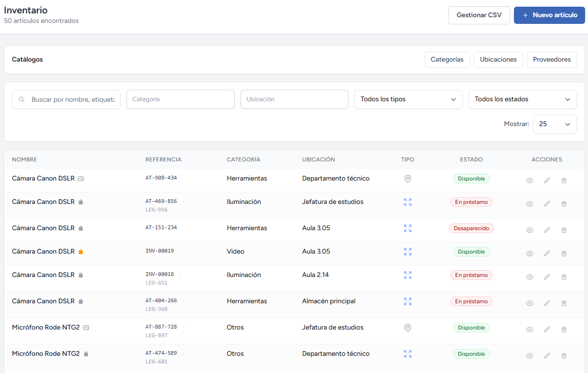The image size is (588, 373).
Task: Click Aula 2.14 location cell
Action: pyautogui.click(x=316, y=275)
